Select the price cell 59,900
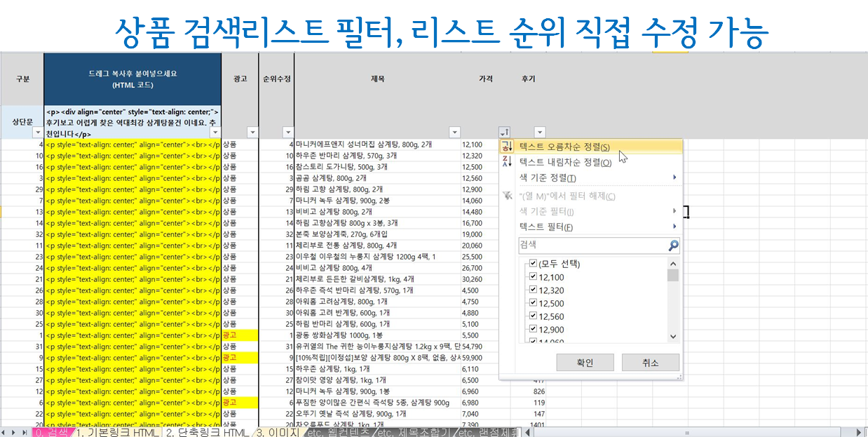Image resolution: width=868 pixels, height=437 pixels. tap(478, 358)
